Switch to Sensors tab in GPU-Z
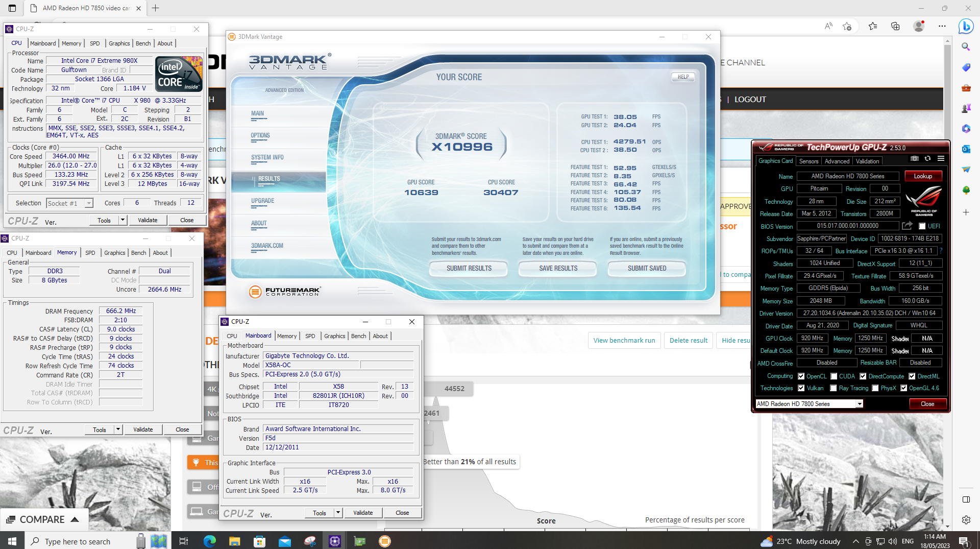The height and width of the screenshot is (549, 980). click(808, 161)
